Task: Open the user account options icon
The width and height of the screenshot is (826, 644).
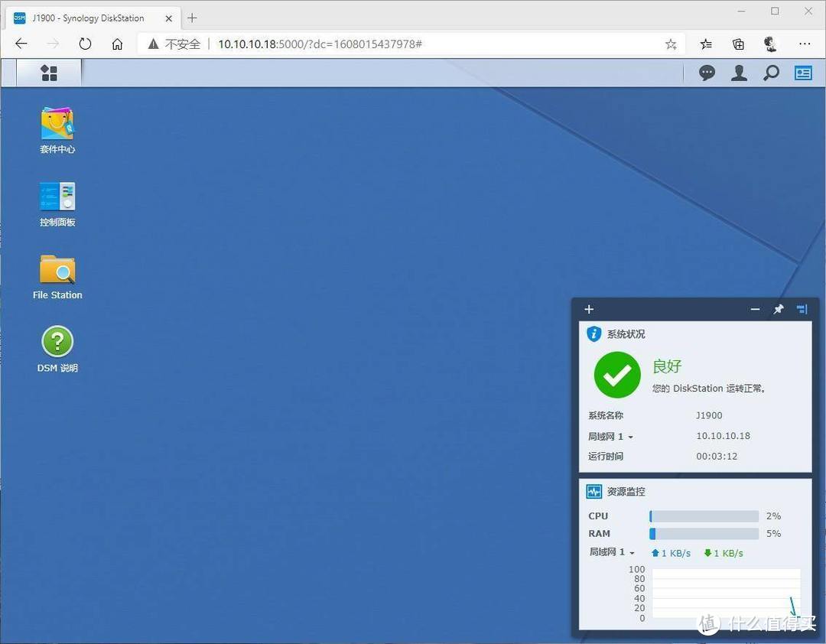Action: pyautogui.click(x=739, y=73)
